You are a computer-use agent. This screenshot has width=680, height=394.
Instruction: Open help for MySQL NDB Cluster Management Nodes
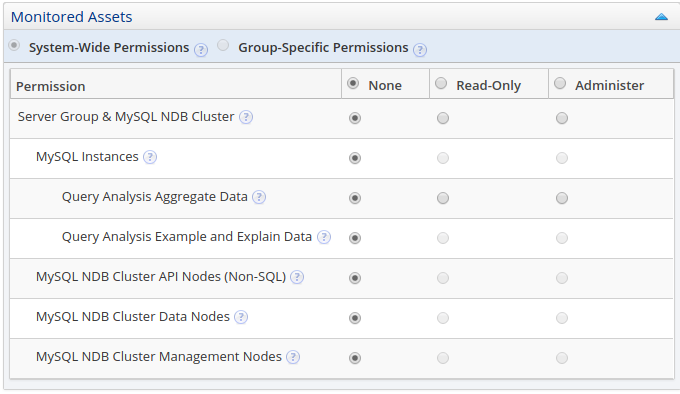(x=293, y=357)
